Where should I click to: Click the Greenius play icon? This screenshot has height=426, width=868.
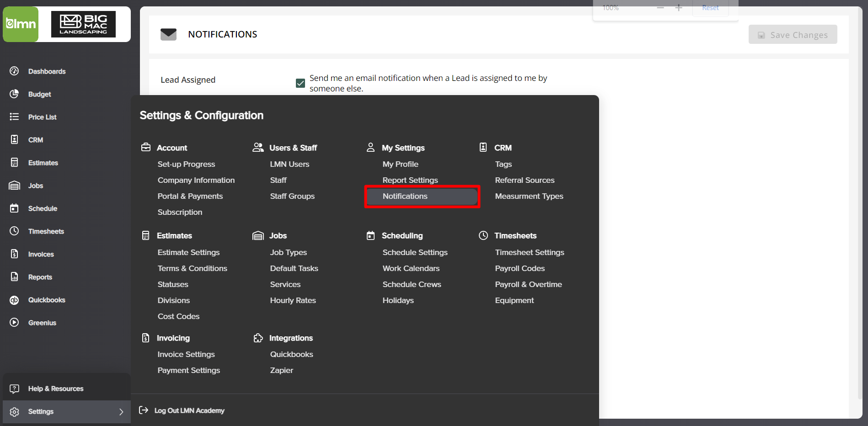pyautogui.click(x=15, y=322)
